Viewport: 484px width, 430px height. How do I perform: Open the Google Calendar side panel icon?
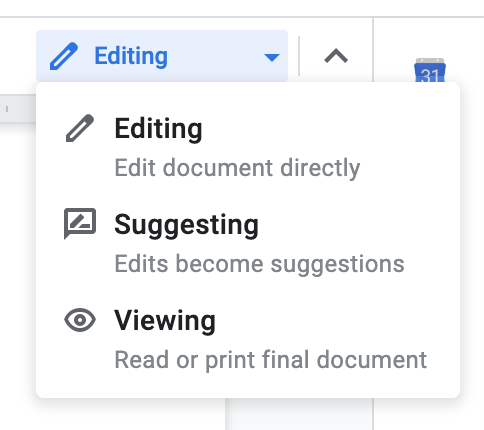[x=430, y=70]
